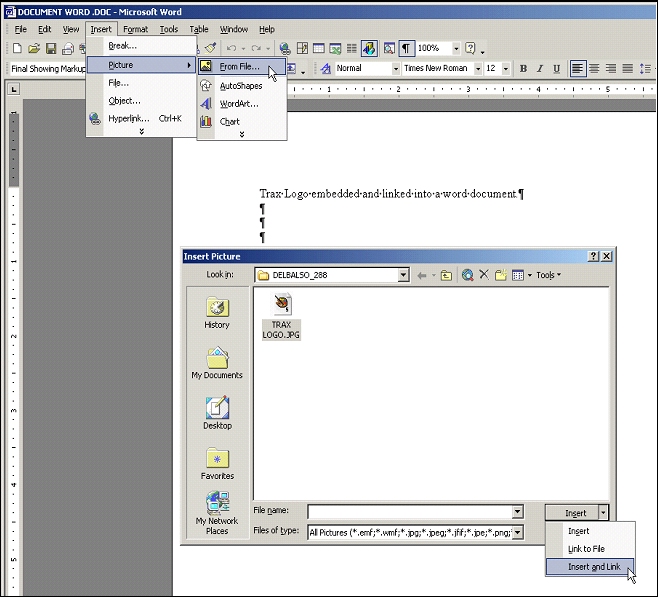Screen dimensions: 658x597
Task: Click the Tables and Borders icon
Action: tap(302, 48)
